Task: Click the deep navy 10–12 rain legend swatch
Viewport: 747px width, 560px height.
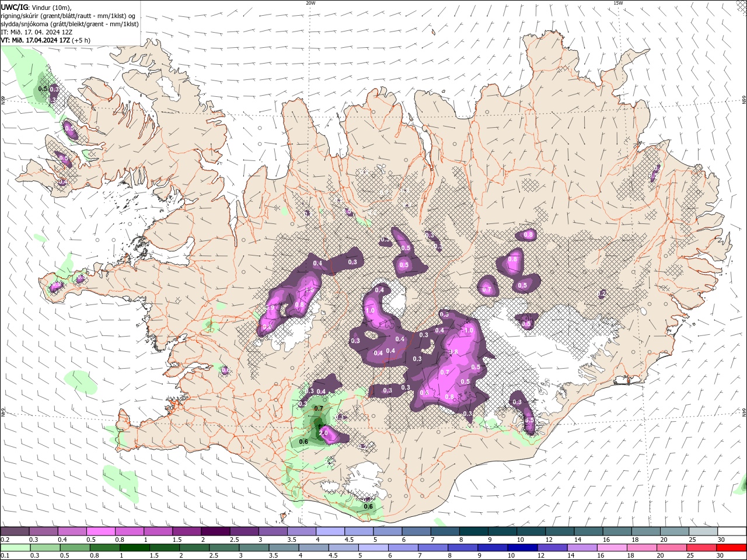Action: click(x=521, y=548)
